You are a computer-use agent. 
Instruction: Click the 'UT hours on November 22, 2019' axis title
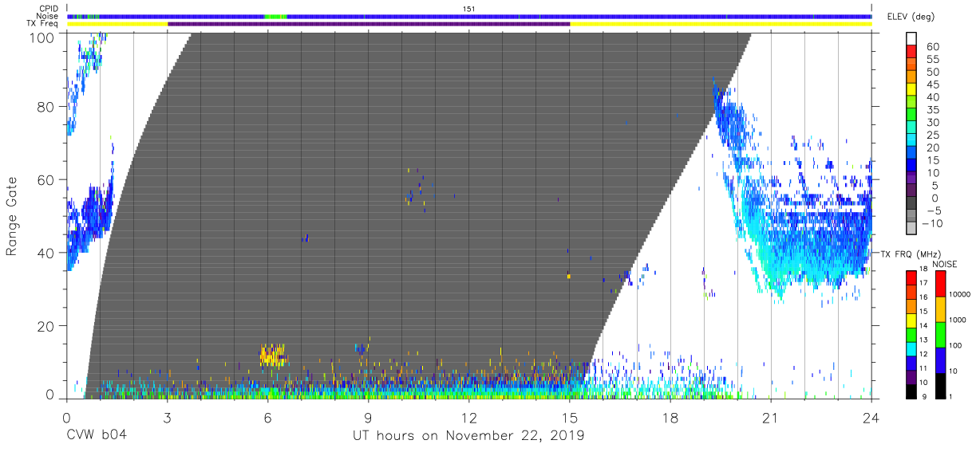point(469,436)
